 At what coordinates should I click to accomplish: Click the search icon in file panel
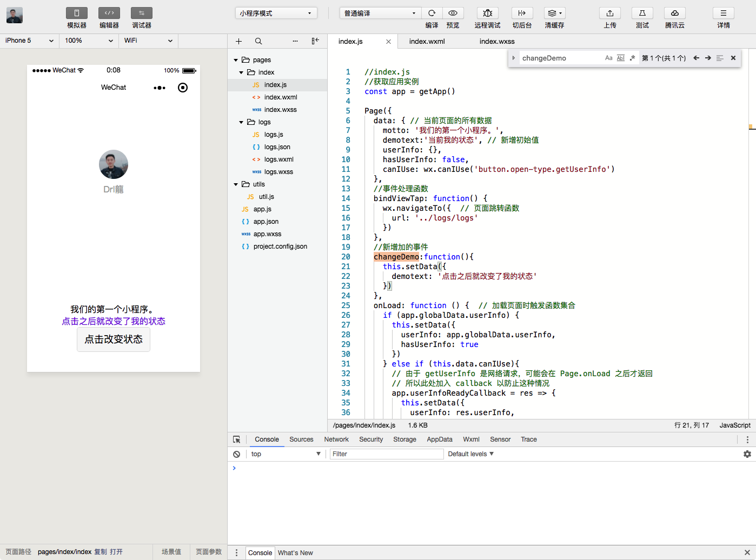[x=258, y=41]
